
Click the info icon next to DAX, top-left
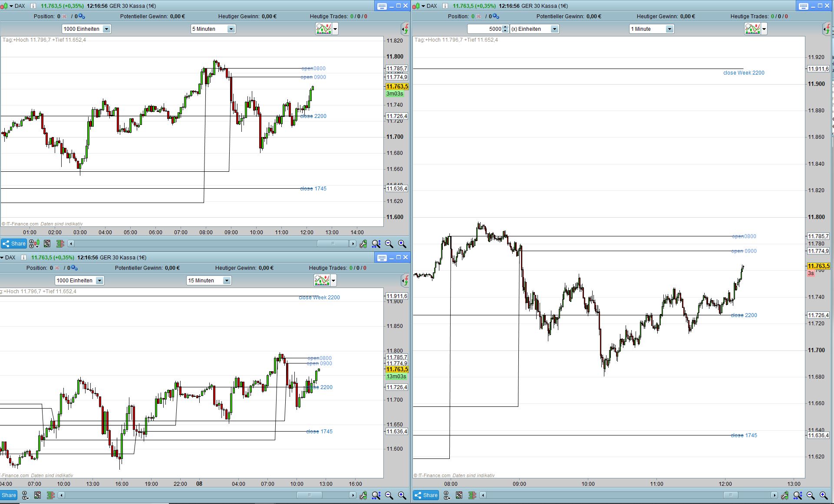click(33, 6)
